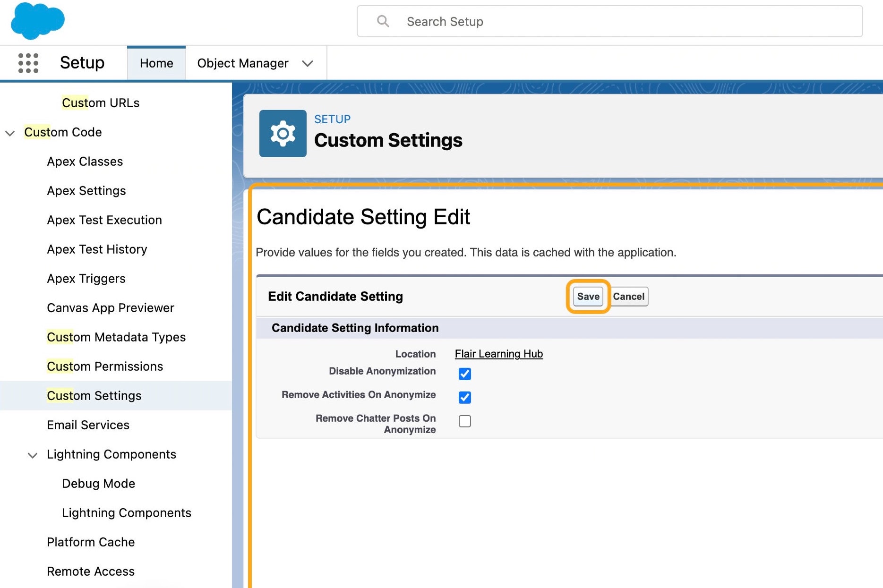Cancel the Candidate Setting edit

pyautogui.click(x=628, y=297)
